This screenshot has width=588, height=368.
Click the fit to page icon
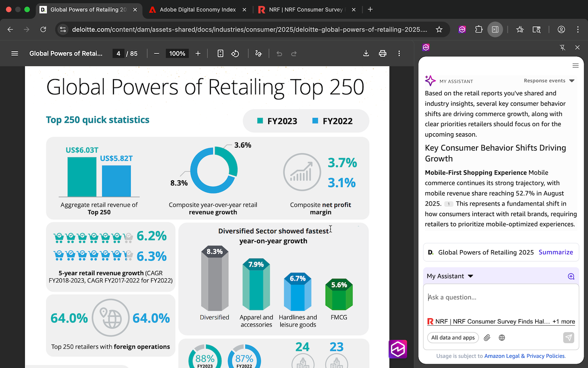[220, 53]
